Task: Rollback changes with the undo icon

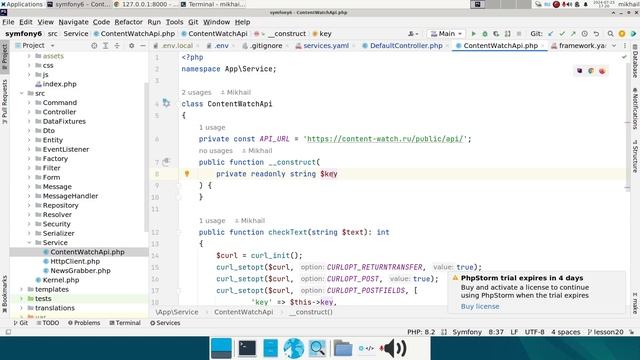Action: tap(596, 34)
